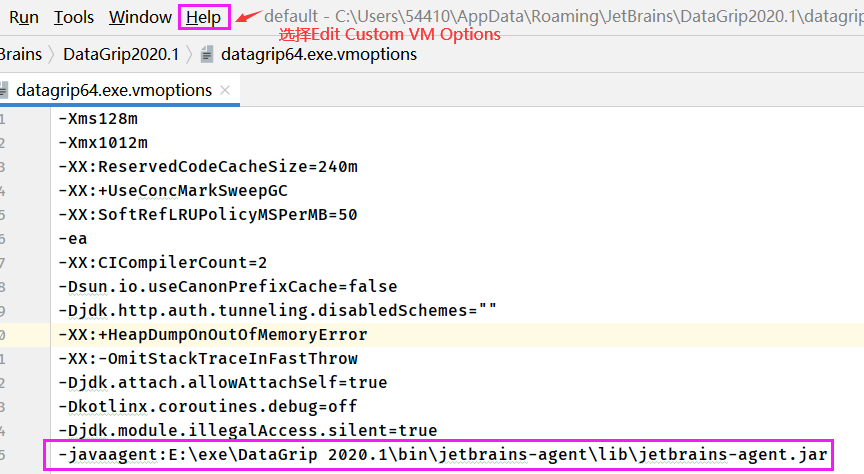The height and width of the screenshot is (474, 864).
Task: Close the datagrip64.exe.vmoptions tab
Action: [225, 90]
